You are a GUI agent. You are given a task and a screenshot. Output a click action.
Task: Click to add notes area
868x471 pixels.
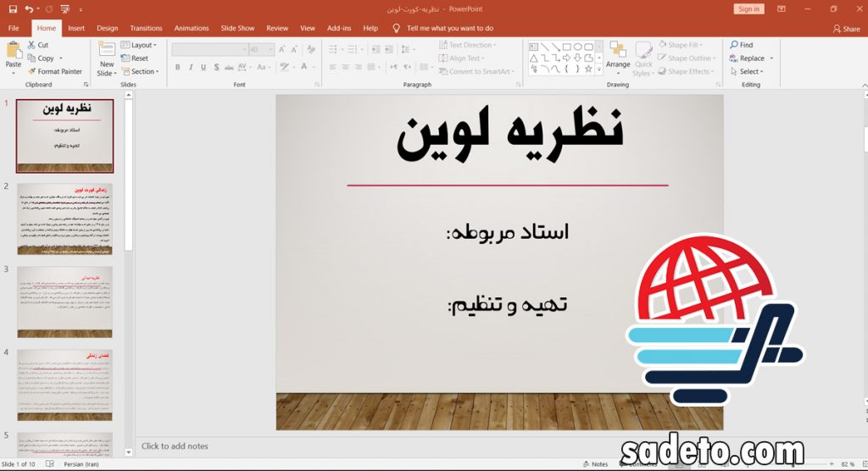tap(175, 446)
